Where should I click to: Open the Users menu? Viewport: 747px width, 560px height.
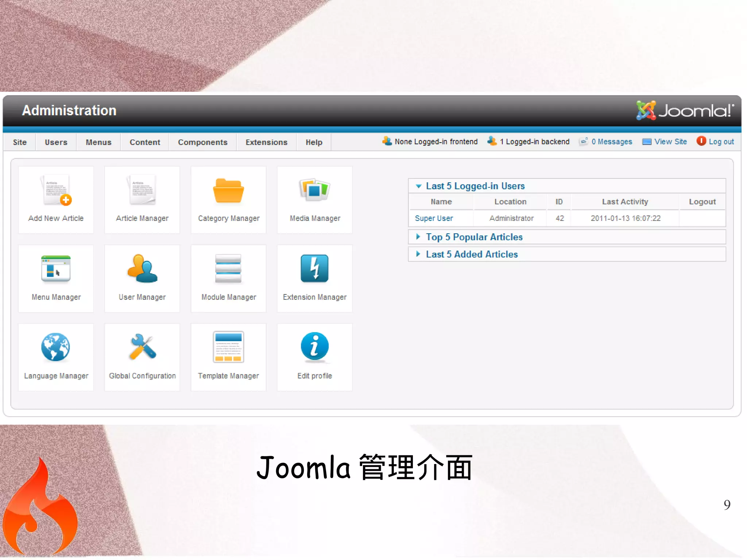[x=56, y=142]
